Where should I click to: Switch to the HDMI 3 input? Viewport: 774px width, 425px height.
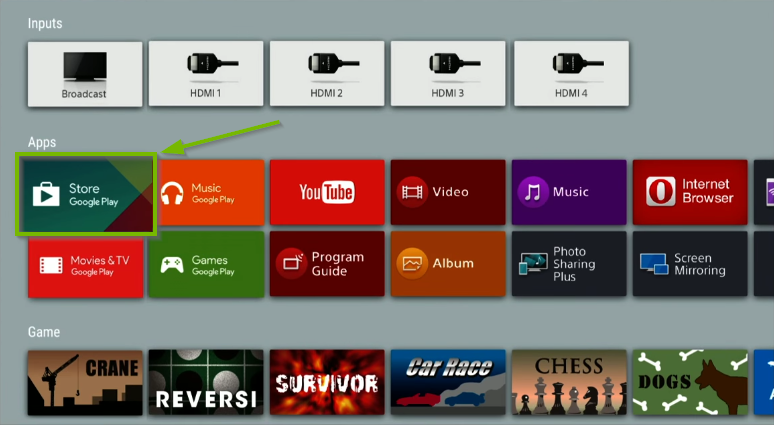tap(448, 74)
